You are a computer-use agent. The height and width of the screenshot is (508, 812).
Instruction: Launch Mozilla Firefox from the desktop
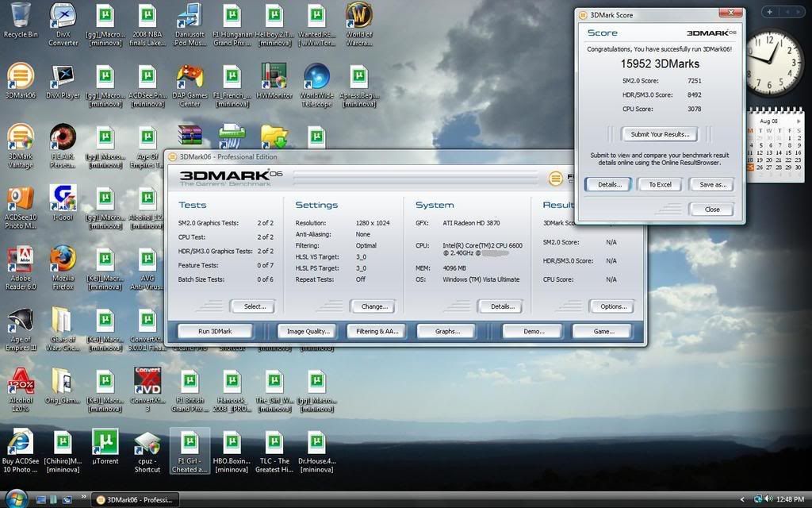63,268
